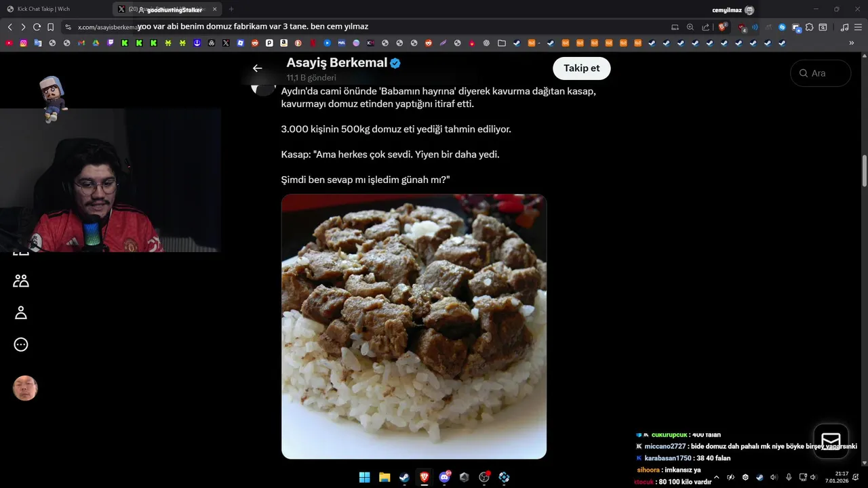The width and height of the screenshot is (868, 488).
Task: Show hidden tray icons chevron
Action: [716, 477]
